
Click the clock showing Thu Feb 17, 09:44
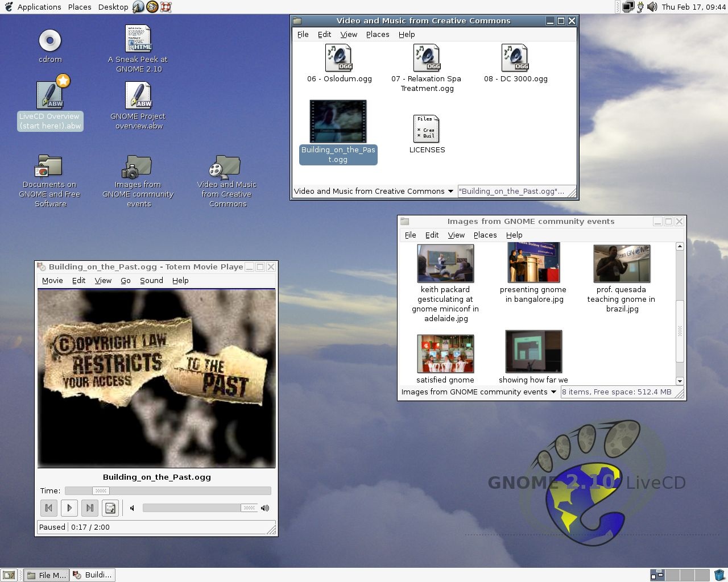click(x=693, y=7)
